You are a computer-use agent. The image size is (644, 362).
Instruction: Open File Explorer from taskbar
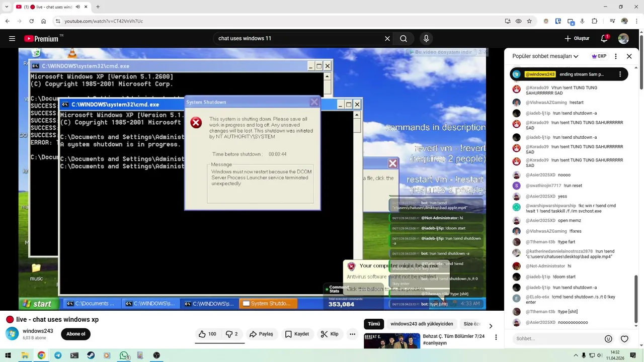click(x=25, y=355)
